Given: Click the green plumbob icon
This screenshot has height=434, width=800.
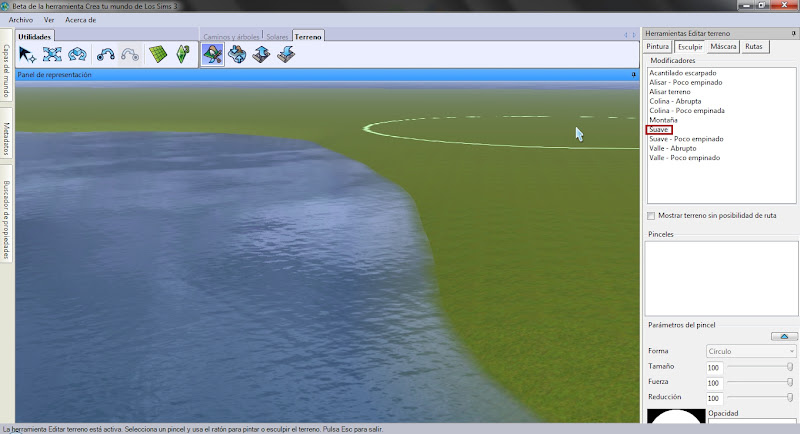Looking at the screenshot, I should (183, 55).
